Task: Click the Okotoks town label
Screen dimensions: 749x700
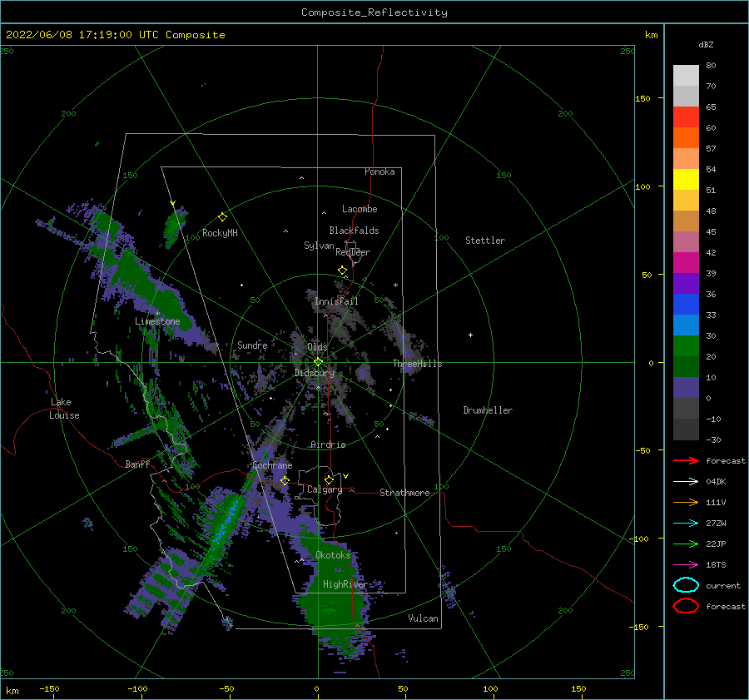Action: click(333, 555)
